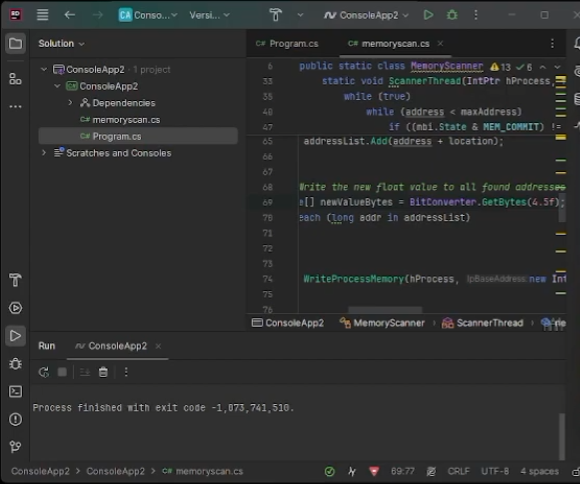Open the Terminal tool window
This screenshot has width=580, height=484.
pyautogui.click(x=15, y=391)
